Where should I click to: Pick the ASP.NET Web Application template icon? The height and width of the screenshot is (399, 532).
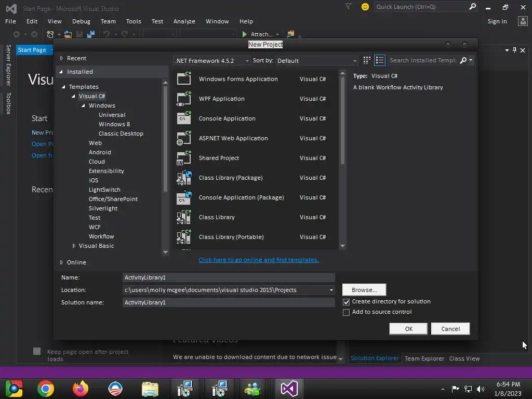click(184, 138)
